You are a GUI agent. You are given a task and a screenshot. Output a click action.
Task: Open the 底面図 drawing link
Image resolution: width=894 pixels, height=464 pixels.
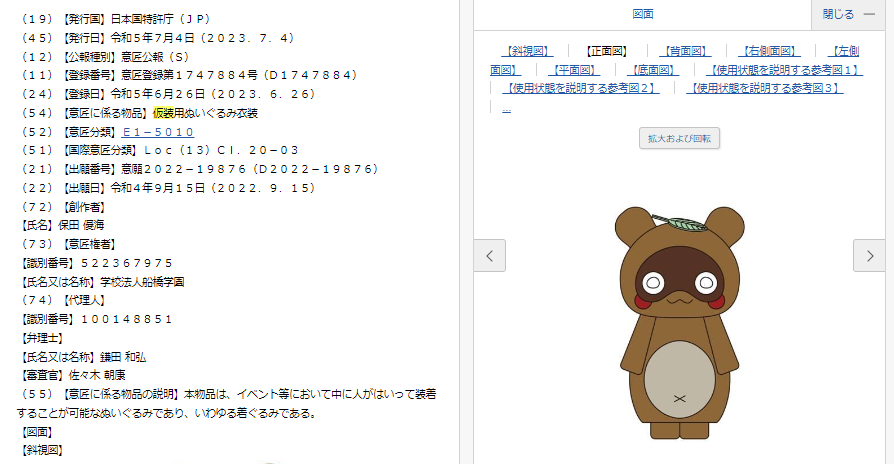point(653,70)
